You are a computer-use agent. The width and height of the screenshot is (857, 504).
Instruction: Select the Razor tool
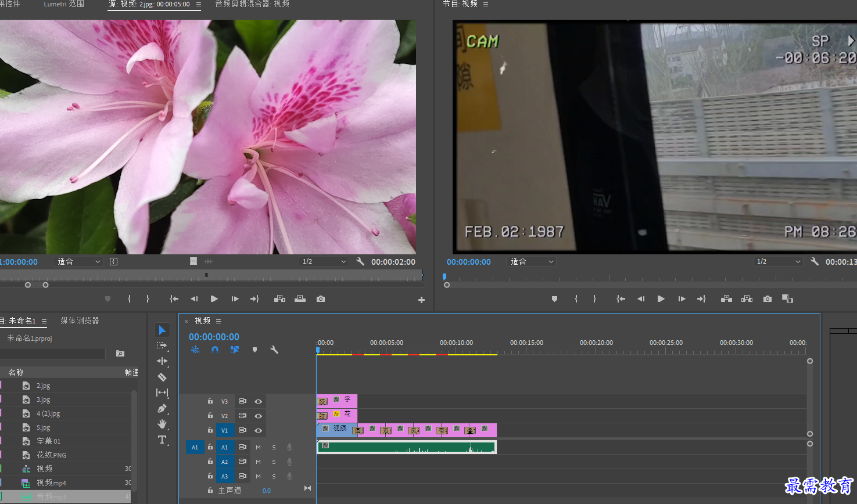click(x=162, y=377)
